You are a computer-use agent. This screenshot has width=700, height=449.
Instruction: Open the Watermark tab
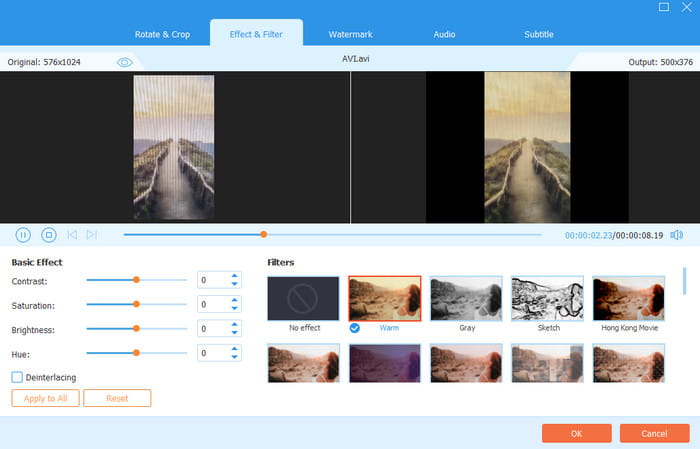tap(350, 34)
